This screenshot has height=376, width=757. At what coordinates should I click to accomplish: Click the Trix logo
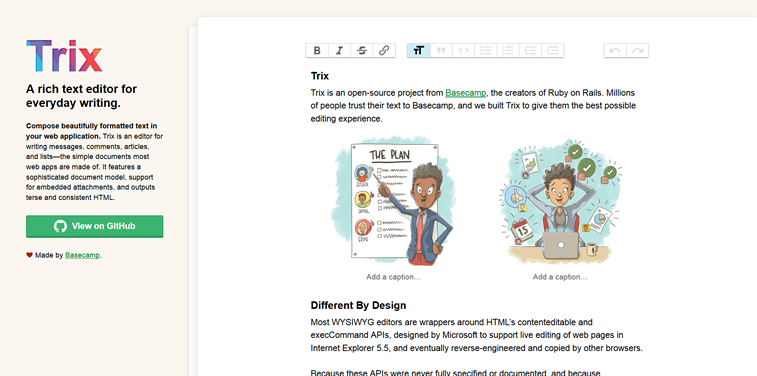(x=64, y=56)
